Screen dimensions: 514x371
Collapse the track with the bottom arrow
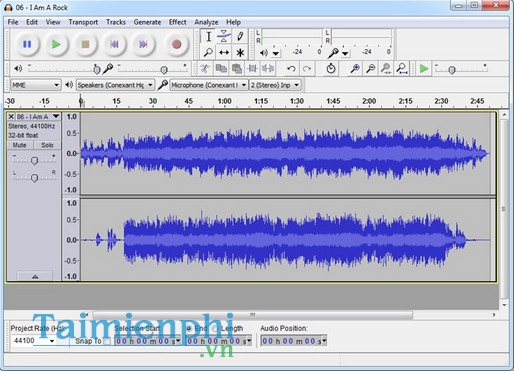click(x=35, y=276)
